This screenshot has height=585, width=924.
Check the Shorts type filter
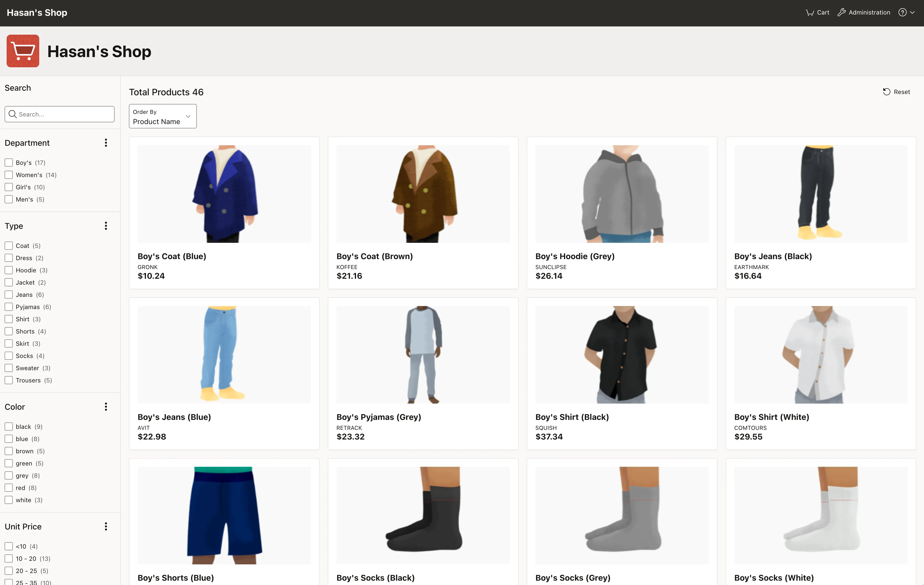pyautogui.click(x=9, y=332)
